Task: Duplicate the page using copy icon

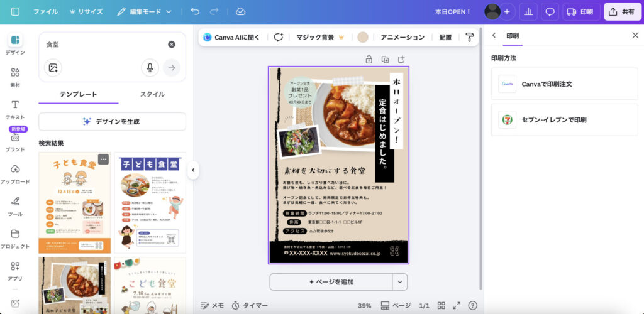Action: point(385,60)
